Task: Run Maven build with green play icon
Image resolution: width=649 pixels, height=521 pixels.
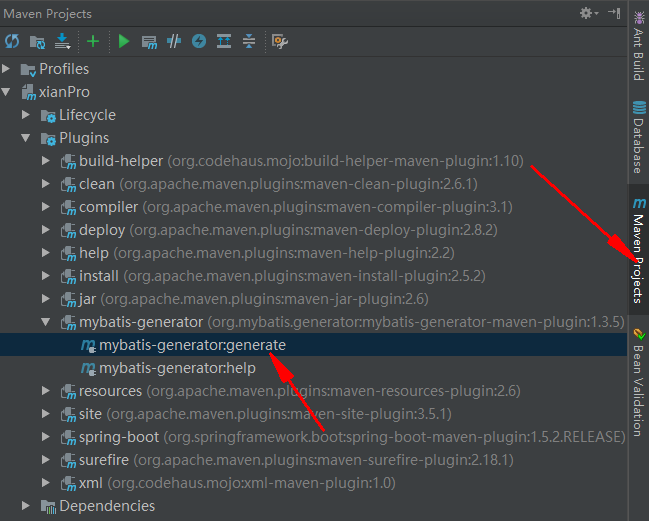Action: (x=124, y=41)
